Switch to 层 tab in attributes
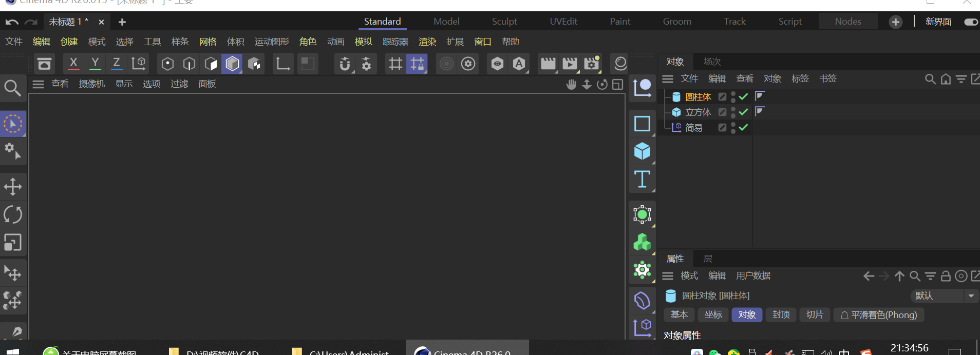980x355 pixels. (x=708, y=259)
